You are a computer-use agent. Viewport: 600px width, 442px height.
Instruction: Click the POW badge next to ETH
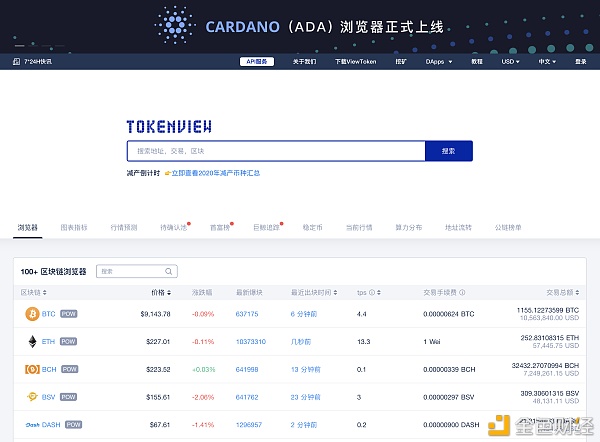[68, 341]
